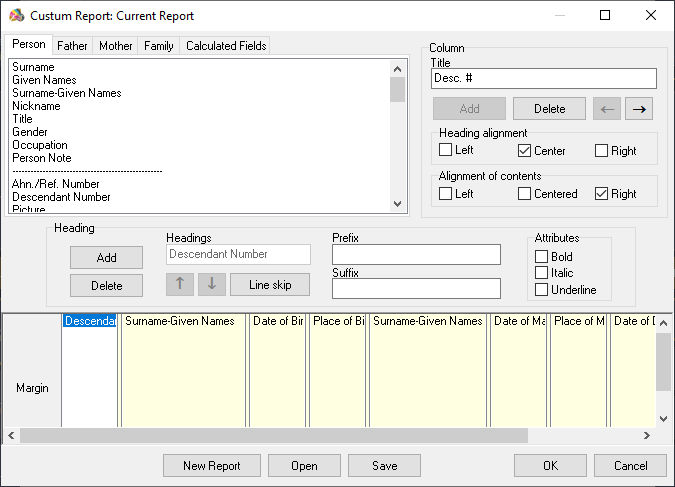Click the left arrow column move button
The height and width of the screenshot is (487, 675).
coord(608,108)
